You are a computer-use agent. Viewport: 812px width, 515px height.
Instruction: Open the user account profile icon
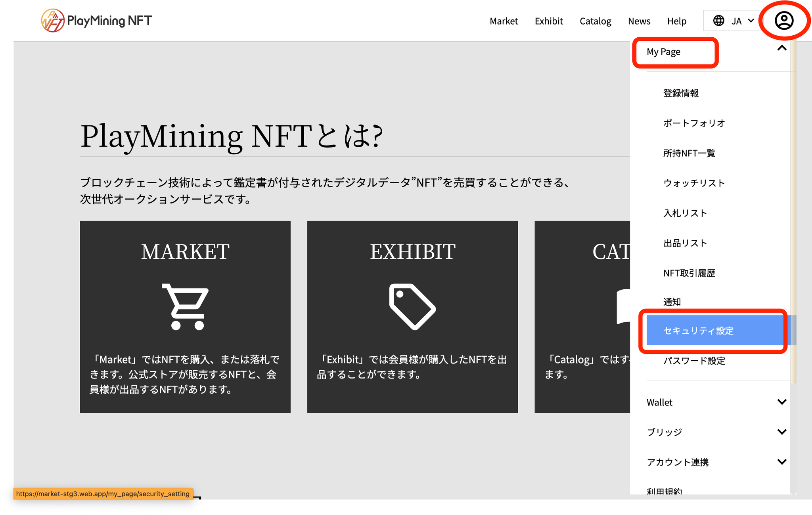(784, 21)
